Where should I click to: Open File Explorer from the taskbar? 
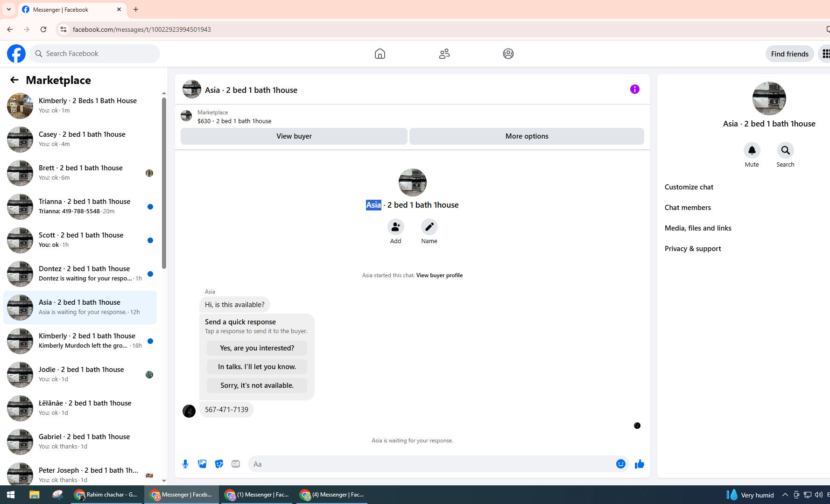[x=34, y=495]
